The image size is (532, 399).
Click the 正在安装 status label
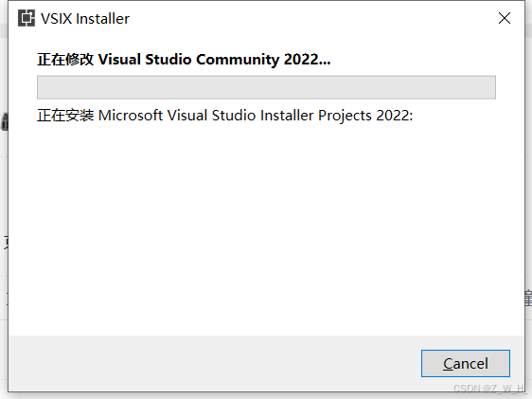(65, 116)
